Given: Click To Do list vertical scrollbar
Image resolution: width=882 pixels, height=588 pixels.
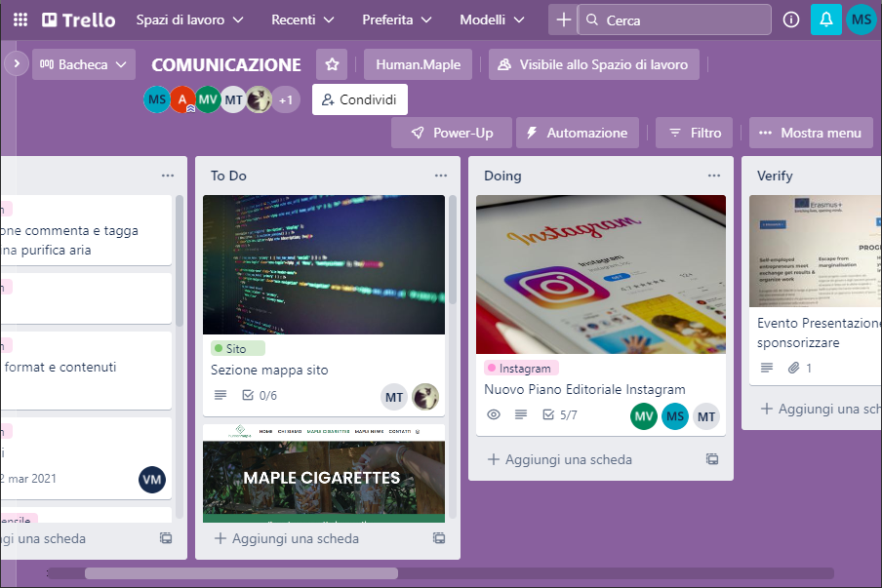Looking at the screenshot, I should 453,250.
